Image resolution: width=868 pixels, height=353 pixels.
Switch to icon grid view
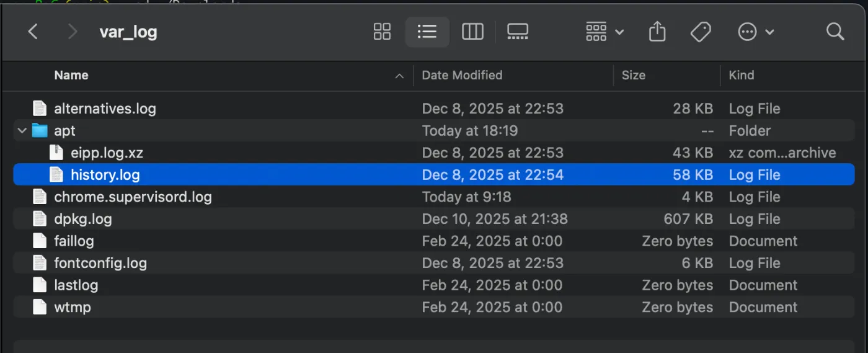pos(382,32)
